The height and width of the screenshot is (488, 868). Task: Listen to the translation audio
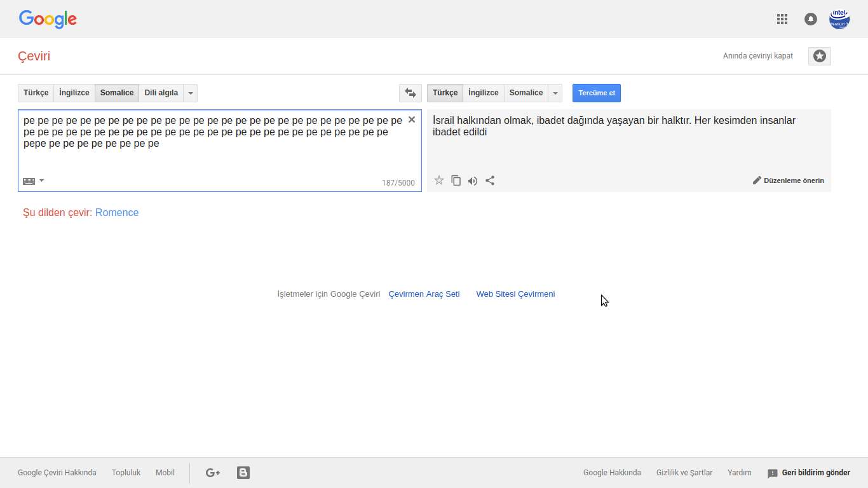tap(473, 180)
